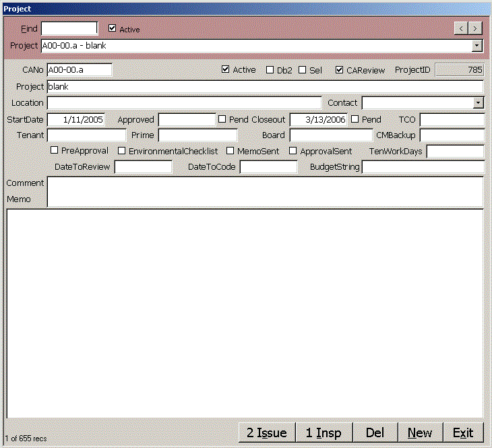Toggle the Active checkbox next to Find
This screenshot has width=492, height=448.
point(113,29)
